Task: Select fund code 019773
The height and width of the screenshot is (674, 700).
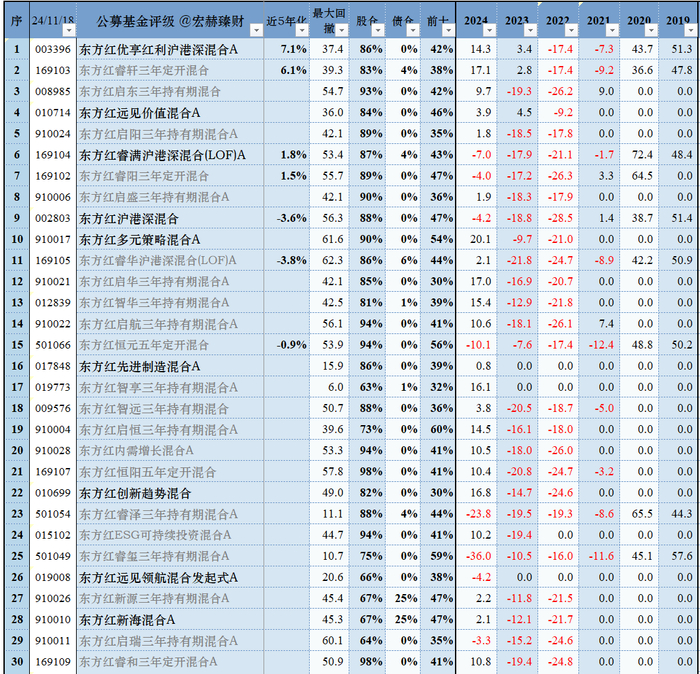Action: click(53, 387)
